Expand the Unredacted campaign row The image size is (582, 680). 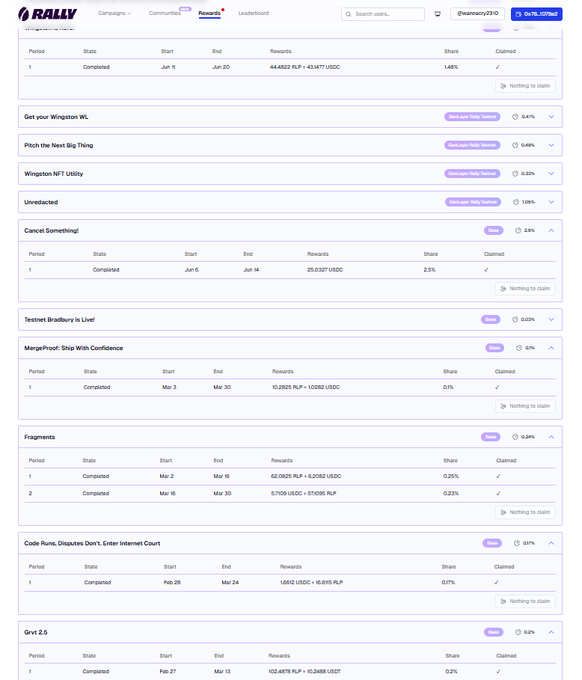click(551, 202)
